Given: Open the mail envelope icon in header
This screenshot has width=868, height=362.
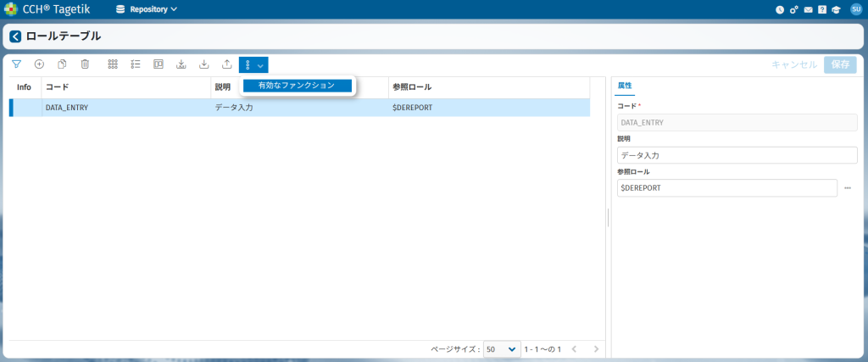Looking at the screenshot, I should click(808, 9).
